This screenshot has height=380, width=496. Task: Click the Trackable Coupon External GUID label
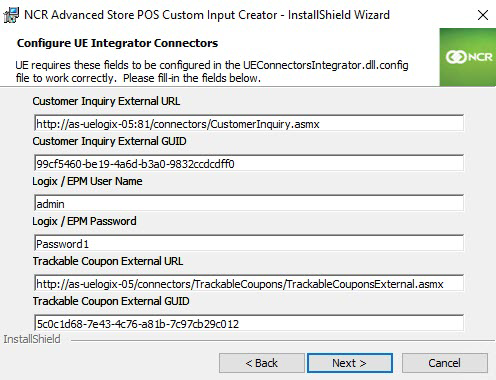111,301
